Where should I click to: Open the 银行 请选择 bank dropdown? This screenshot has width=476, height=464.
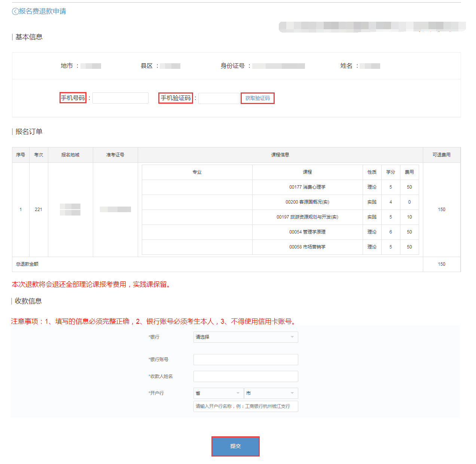(x=245, y=337)
